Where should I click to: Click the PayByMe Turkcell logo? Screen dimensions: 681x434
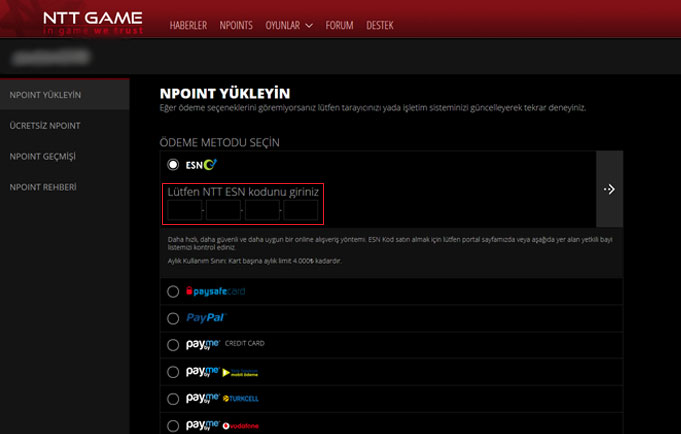[x=220, y=398]
